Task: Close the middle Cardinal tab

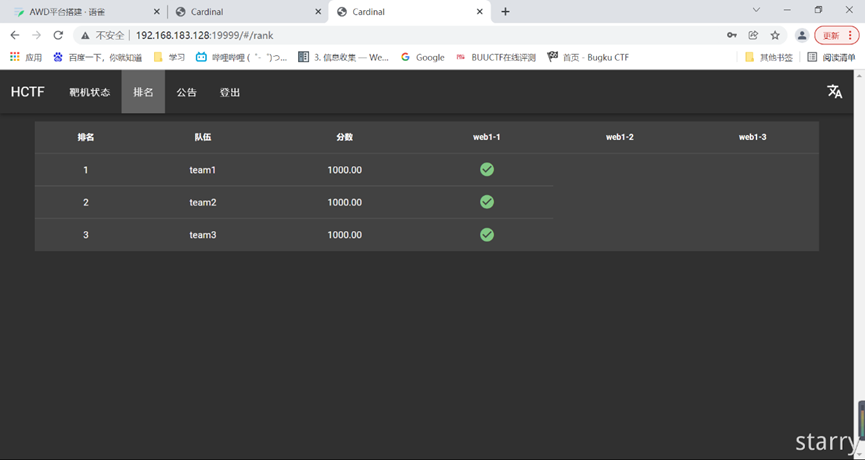Action: tap(318, 12)
